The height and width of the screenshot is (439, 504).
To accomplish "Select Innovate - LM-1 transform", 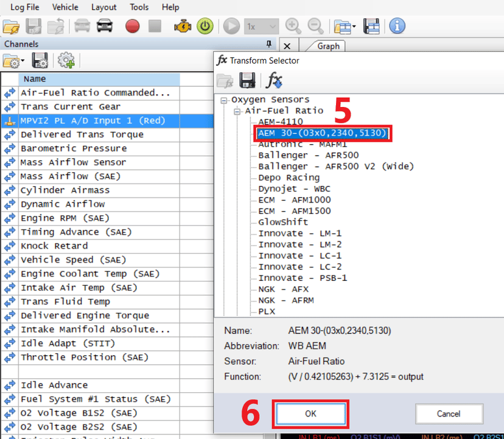I will (x=300, y=233).
